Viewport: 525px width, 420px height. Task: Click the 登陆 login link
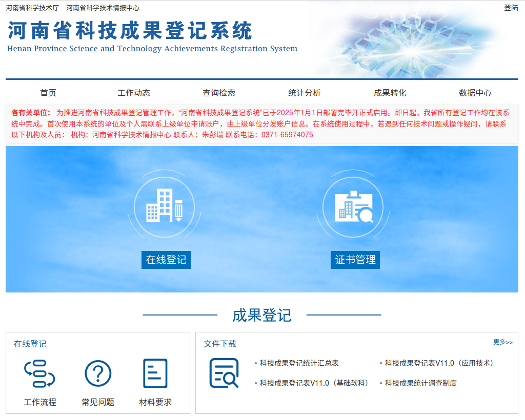pos(511,8)
